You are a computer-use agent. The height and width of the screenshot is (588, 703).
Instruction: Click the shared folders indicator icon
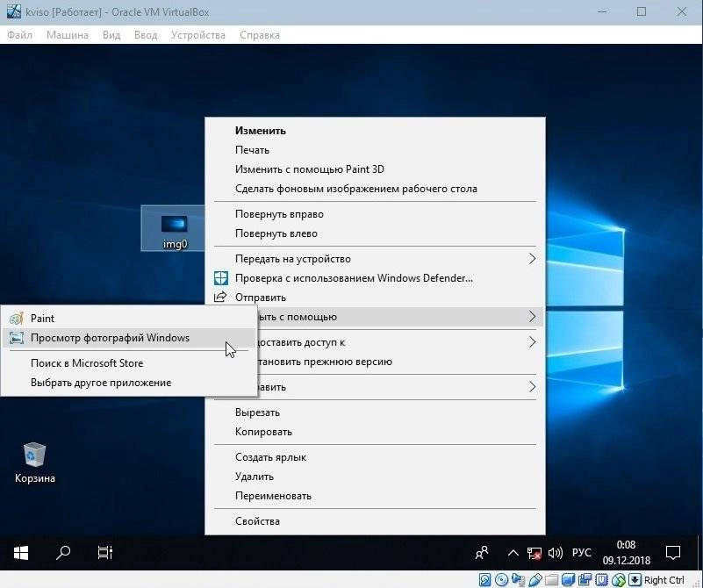[x=551, y=579]
